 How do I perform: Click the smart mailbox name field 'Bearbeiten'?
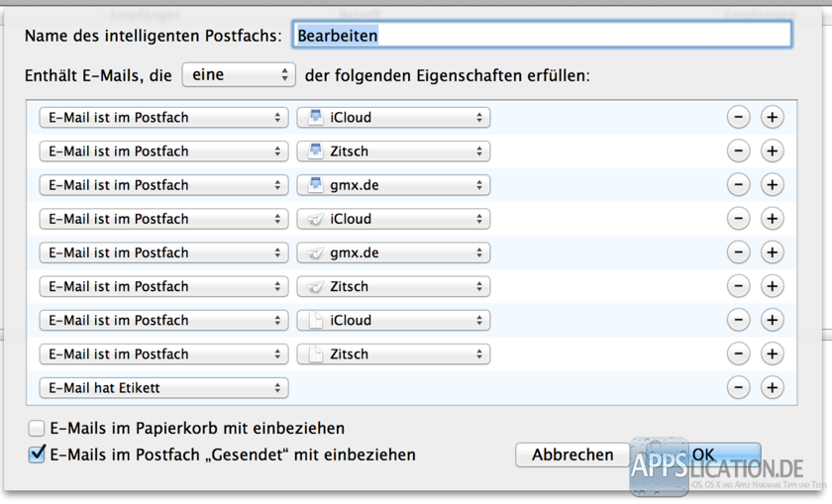coord(542,35)
